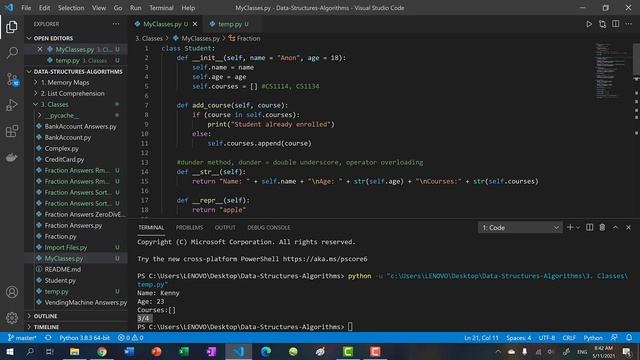Screen dimensions: 640x360
Task: Change language mode via Python status item
Action: (x=593, y=338)
